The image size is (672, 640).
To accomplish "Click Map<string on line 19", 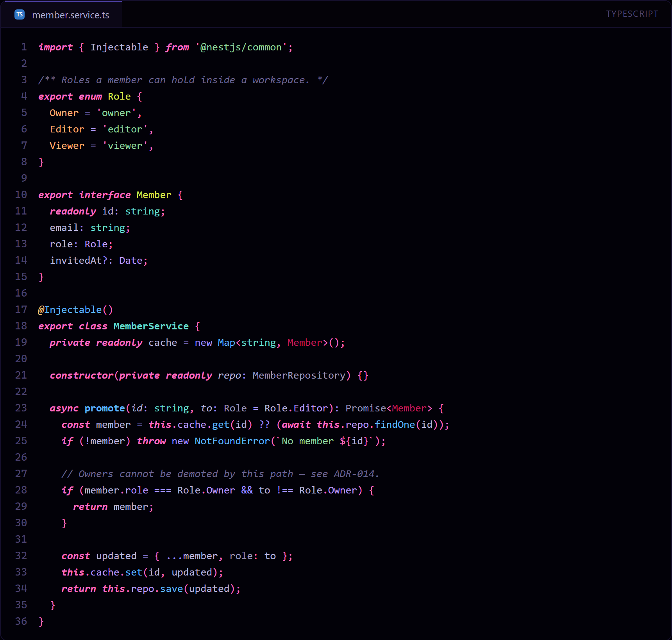I will click(247, 343).
